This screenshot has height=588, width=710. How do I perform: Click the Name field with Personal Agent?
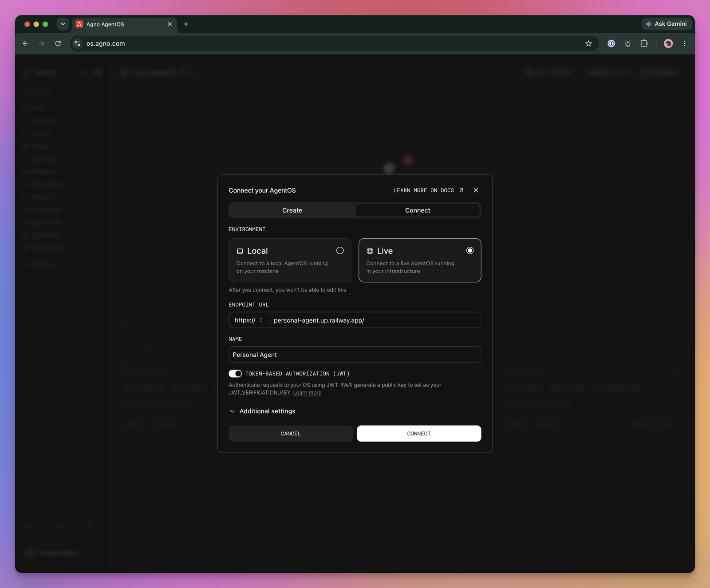tap(355, 355)
